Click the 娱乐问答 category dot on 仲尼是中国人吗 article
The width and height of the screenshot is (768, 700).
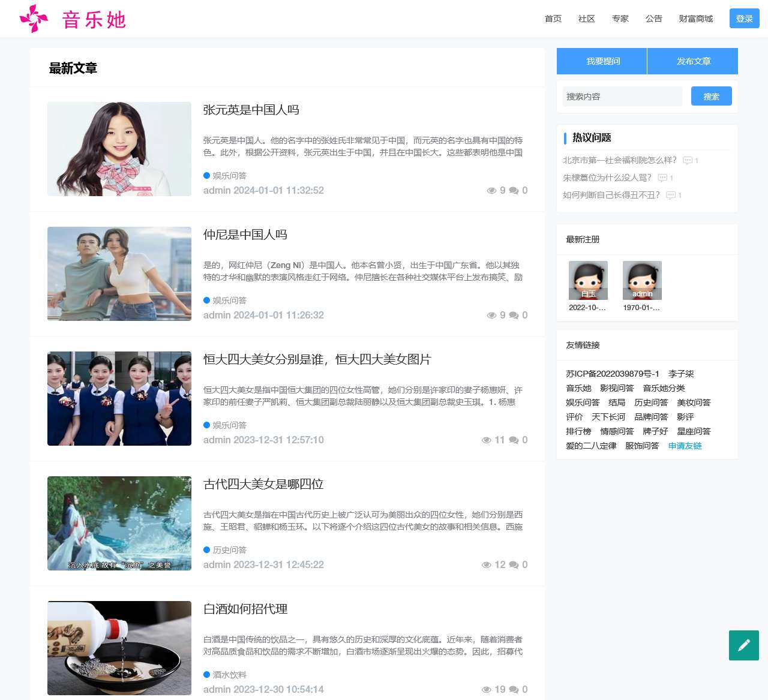[x=205, y=300]
